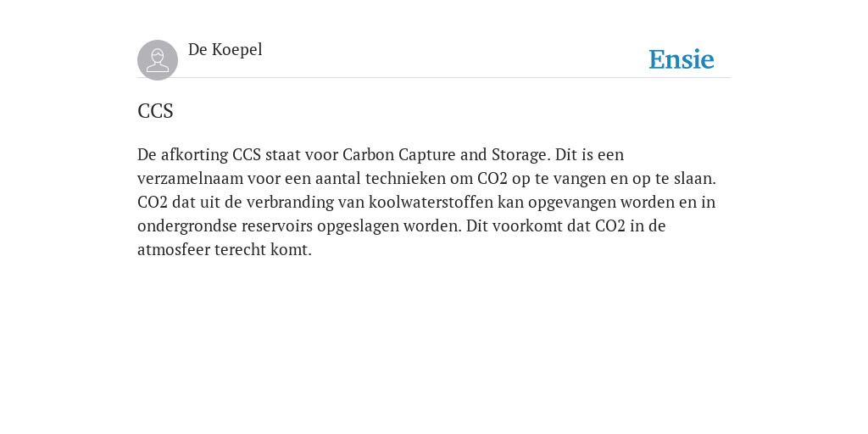Click the word opgeslagen in the fourth line

358,226
